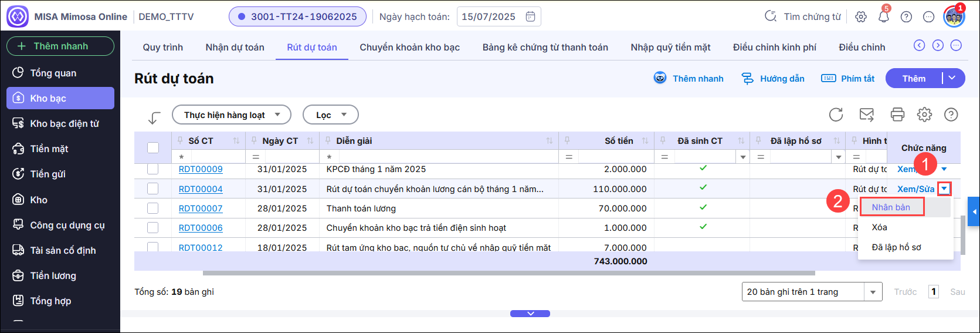Open voucher link RDT00006

pyautogui.click(x=201, y=228)
